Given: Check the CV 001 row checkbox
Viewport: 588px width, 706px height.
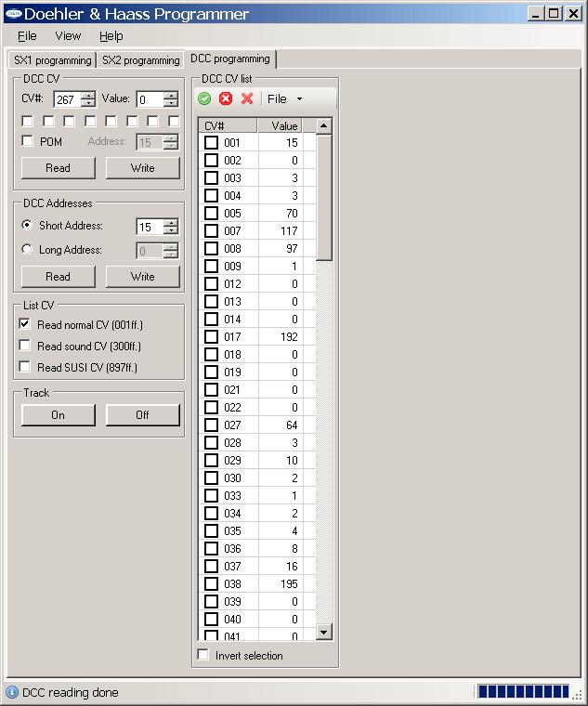Looking at the screenshot, I should click(x=211, y=143).
